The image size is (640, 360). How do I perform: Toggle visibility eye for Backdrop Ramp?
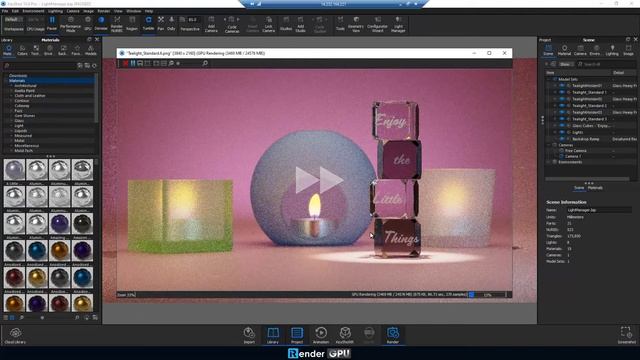click(x=562, y=139)
